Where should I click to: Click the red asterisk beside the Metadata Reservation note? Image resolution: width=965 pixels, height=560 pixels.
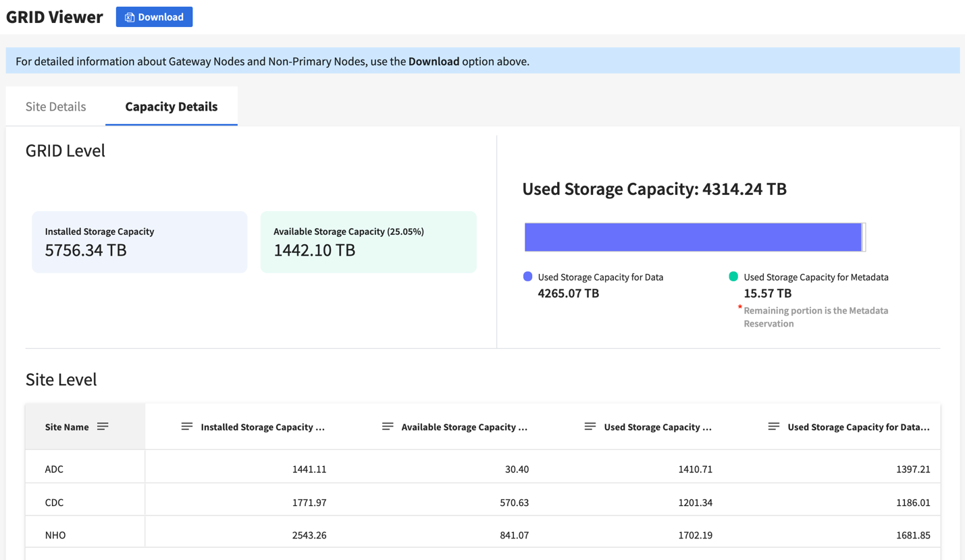point(739,306)
